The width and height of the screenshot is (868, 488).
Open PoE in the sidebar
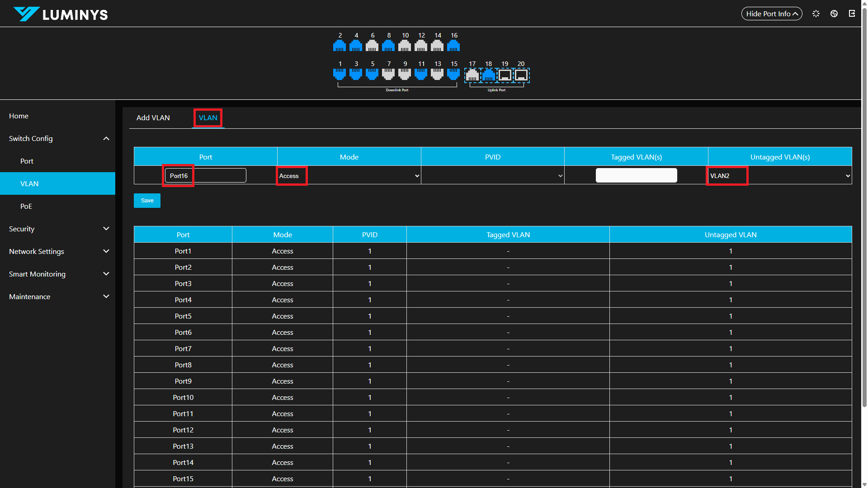(x=26, y=206)
